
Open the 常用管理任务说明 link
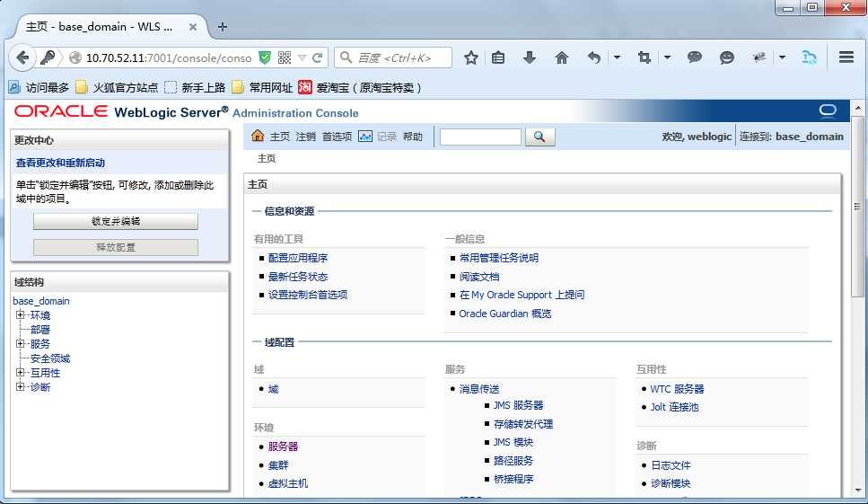[x=499, y=258]
